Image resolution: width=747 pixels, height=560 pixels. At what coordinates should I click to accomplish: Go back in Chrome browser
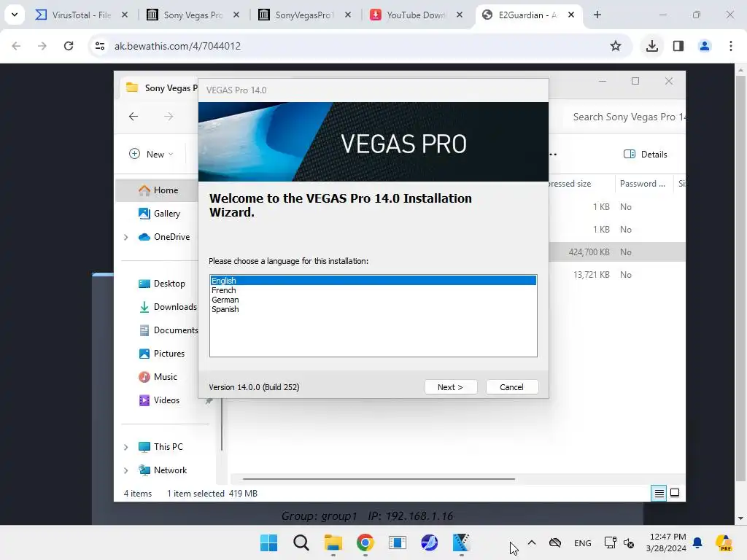click(x=16, y=46)
